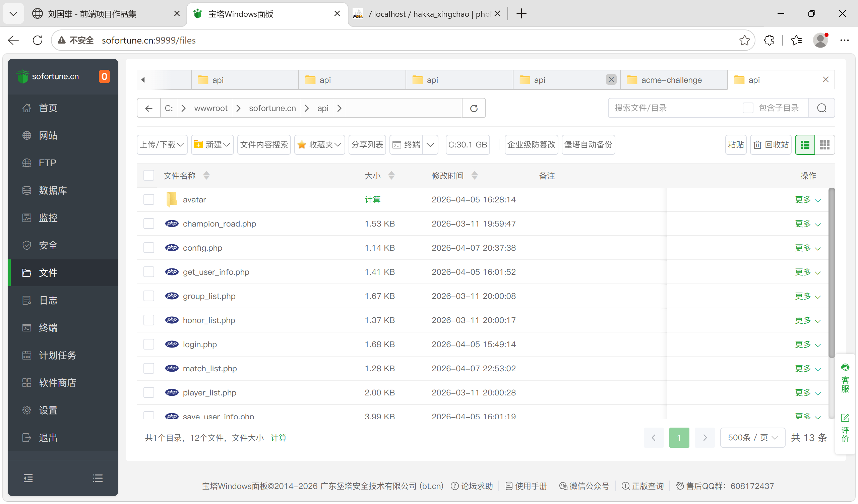Screen dimensions: 858x504
Task: Click 企业级防篡改 button
Action: pos(531,145)
